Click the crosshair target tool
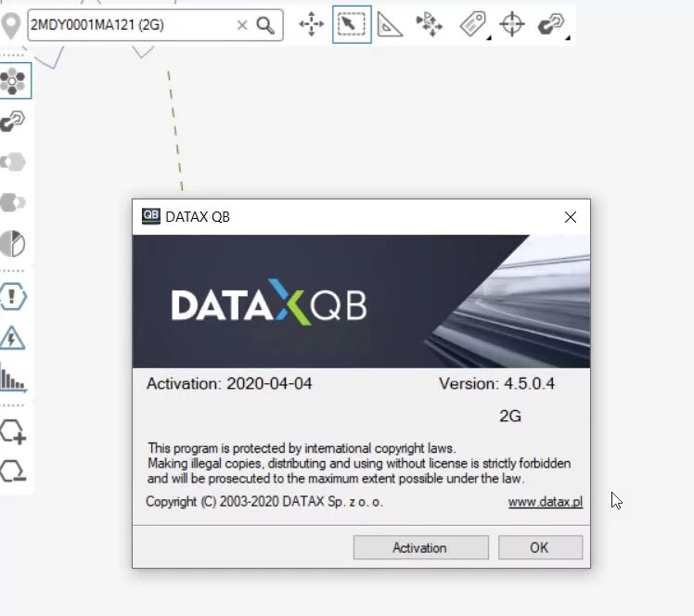 pos(512,24)
